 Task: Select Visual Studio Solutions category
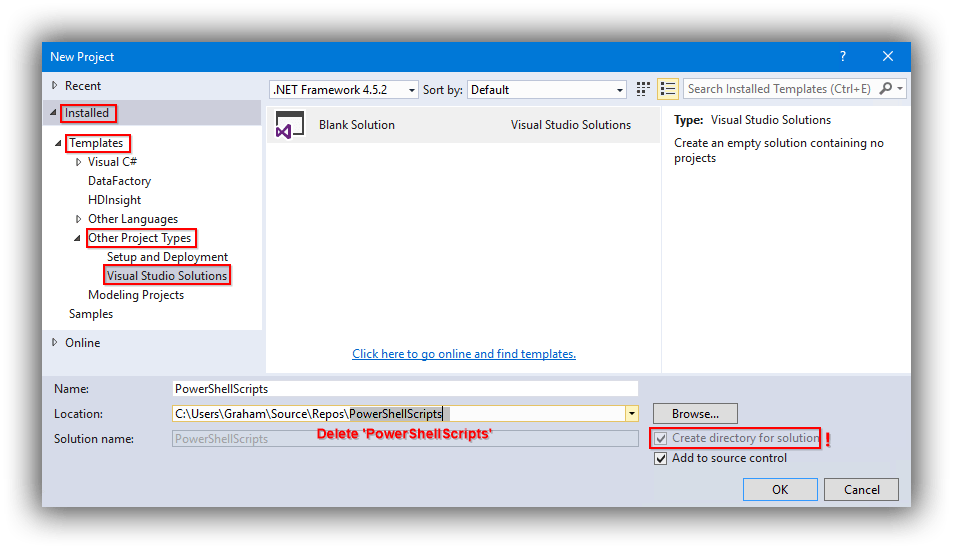pyautogui.click(x=167, y=275)
